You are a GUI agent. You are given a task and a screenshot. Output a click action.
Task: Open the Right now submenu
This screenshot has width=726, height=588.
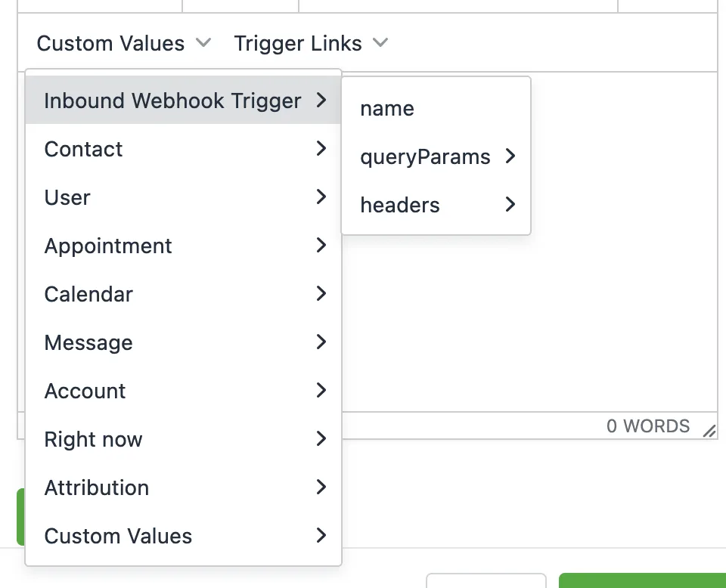coord(93,440)
